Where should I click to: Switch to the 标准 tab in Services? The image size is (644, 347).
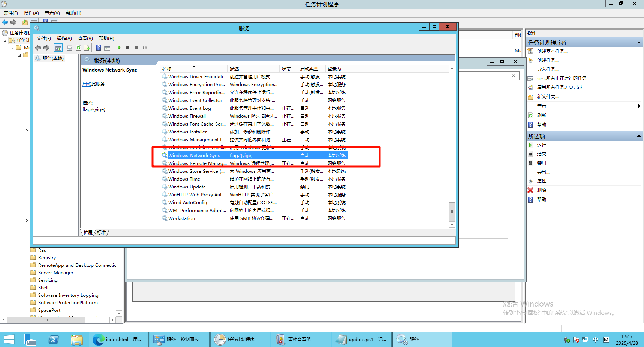(x=102, y=233)
